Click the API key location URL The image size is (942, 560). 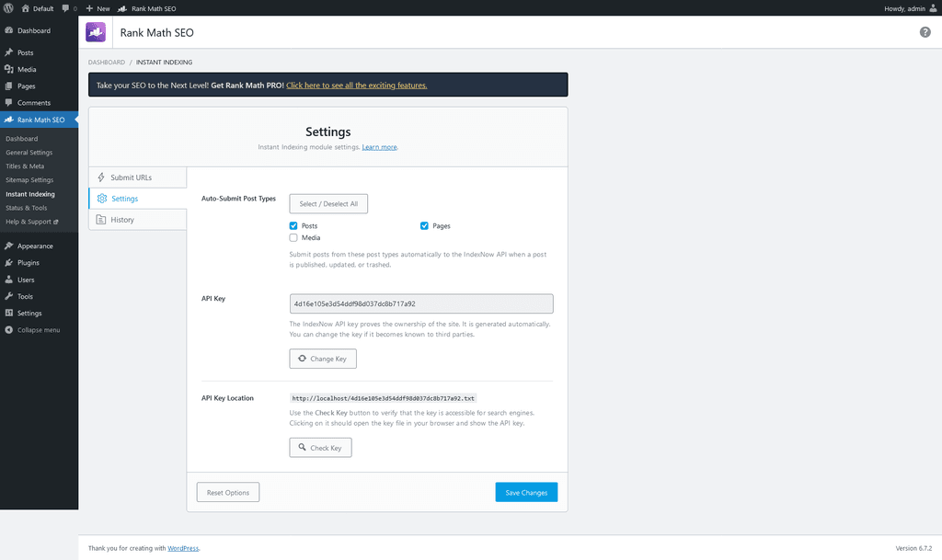click(384, 398)
